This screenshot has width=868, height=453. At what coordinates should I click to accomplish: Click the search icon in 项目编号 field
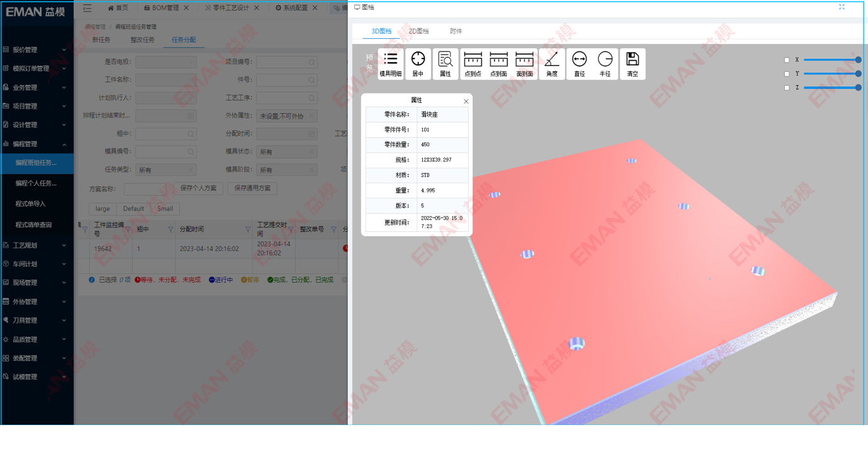point(312,62)
